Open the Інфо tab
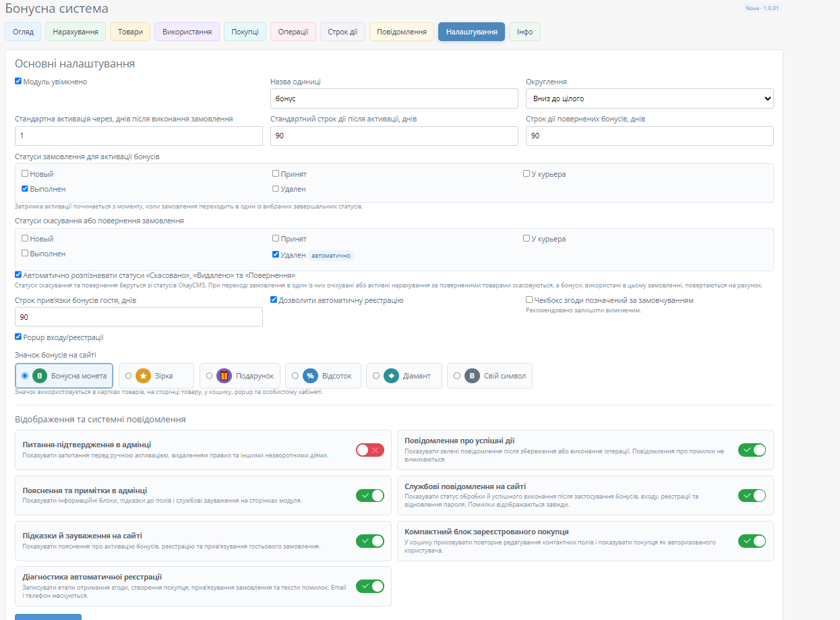 point(524,32)
